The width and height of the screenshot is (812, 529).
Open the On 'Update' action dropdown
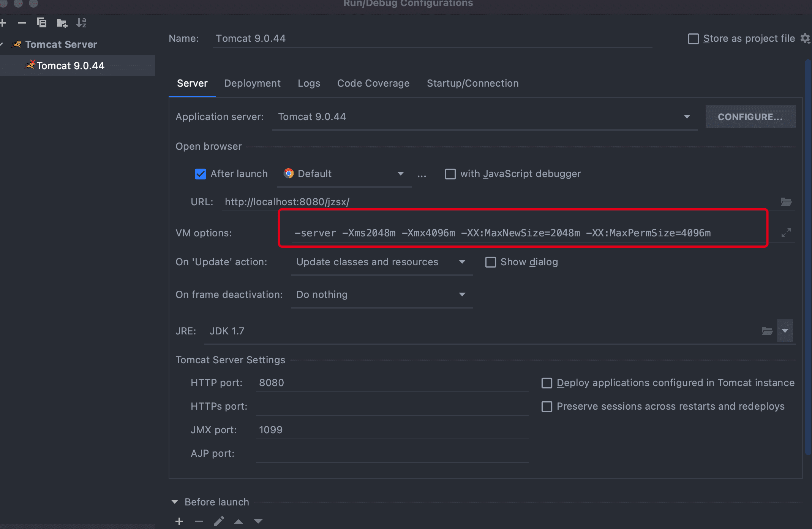[462, 262]
